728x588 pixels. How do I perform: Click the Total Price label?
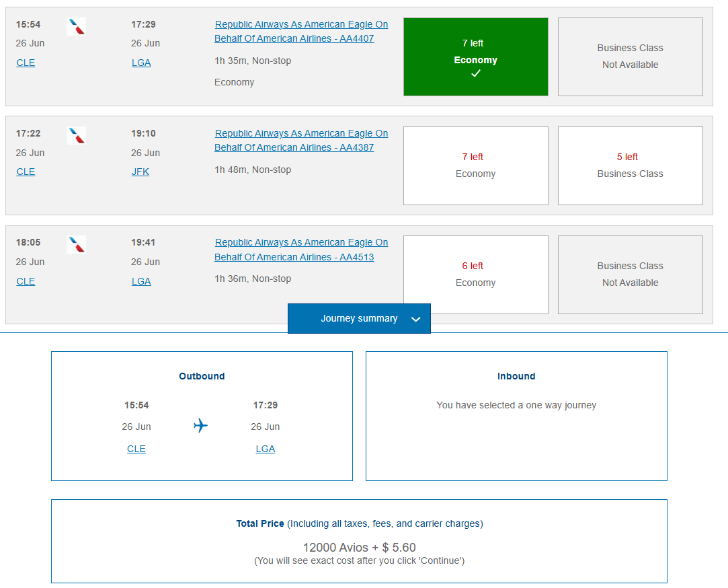pyautogui.click(x=259, y=523)
